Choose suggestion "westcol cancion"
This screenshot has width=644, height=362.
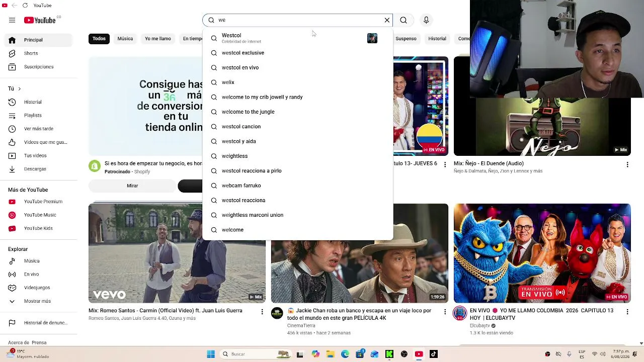[x=297, y=127]
